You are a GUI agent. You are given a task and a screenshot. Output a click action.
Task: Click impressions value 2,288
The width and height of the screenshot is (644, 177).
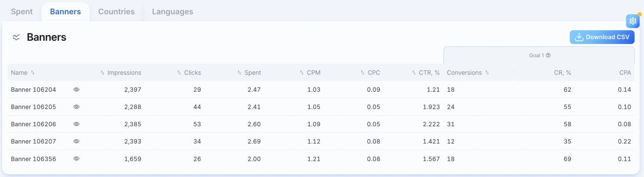pos(132,107)
